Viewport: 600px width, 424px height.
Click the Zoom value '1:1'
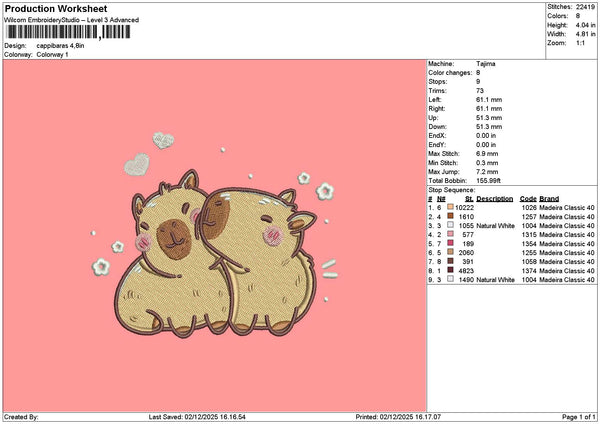(580, 43)
